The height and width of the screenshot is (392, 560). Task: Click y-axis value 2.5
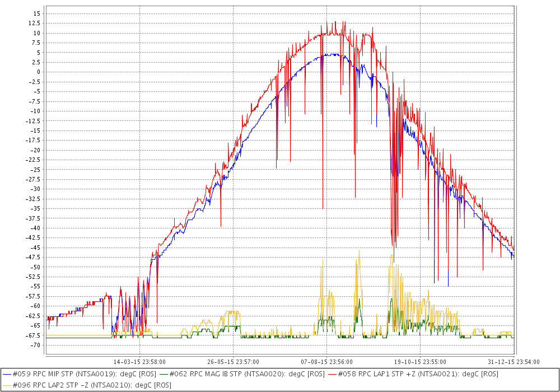(x=36, y=63)
